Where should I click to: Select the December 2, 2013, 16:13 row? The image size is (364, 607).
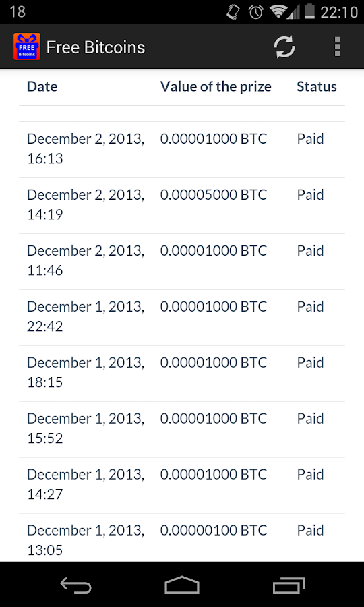coord(182,150)
